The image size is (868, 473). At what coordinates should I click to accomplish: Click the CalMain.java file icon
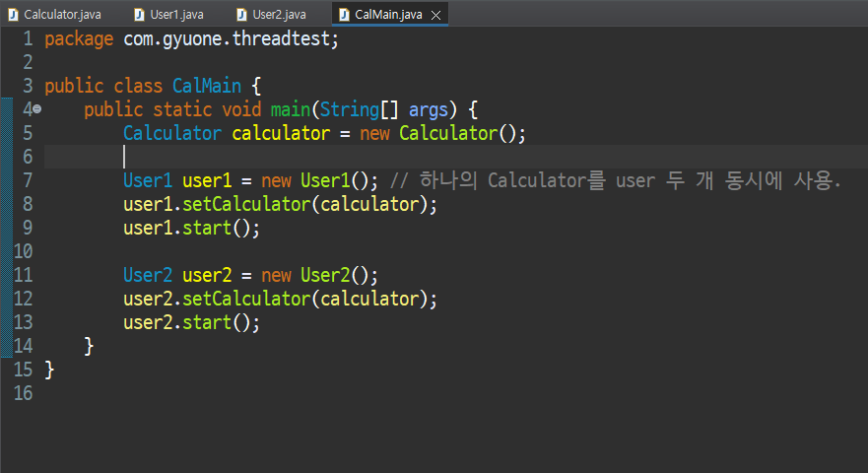(344, 15)
